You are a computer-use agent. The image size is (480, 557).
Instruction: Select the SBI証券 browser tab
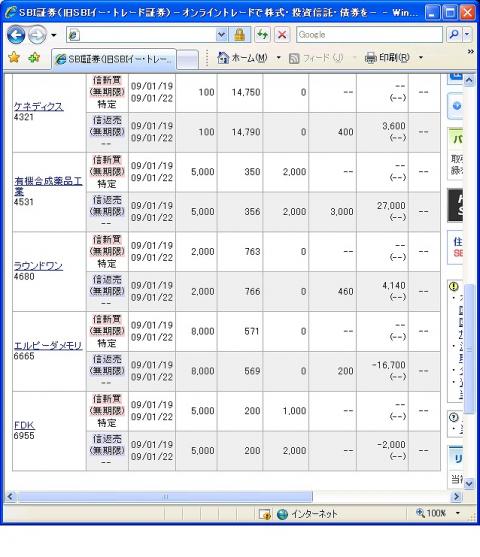click(x=114, y=59)
